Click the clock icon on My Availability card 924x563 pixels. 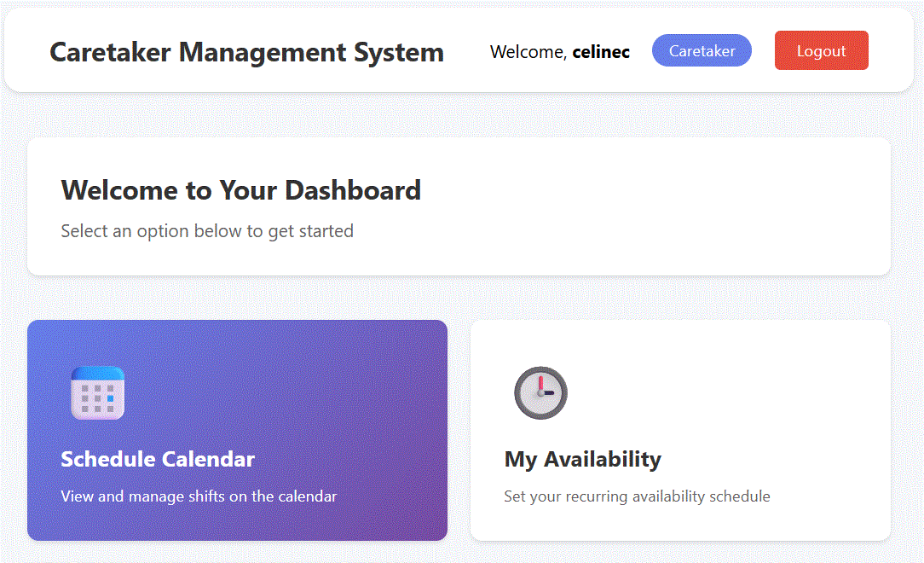pyautogui.click(x=540, y=393)
